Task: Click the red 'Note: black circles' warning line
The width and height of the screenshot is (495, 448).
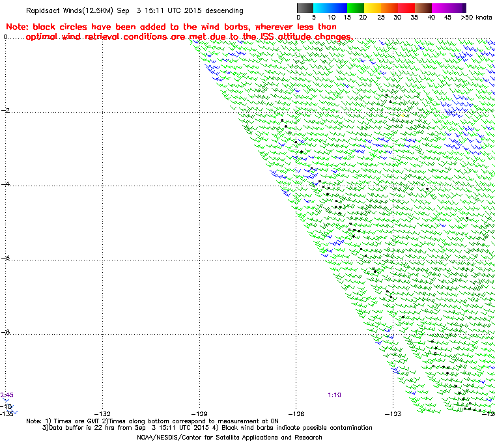Action: tap(171, 27)
